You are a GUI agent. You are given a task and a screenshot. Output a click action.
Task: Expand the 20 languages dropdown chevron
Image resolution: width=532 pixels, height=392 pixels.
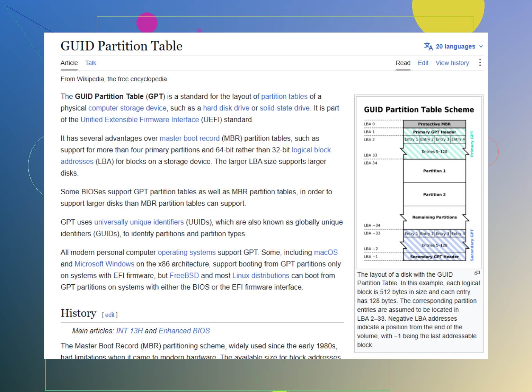[x=481, y=46]
